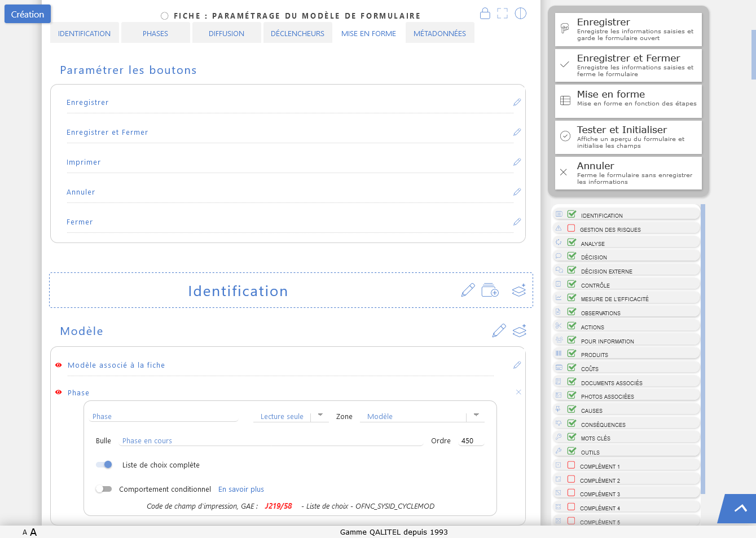Click the Ordre input field showing 450
The image size is (756, 538).
pos(471,441)
